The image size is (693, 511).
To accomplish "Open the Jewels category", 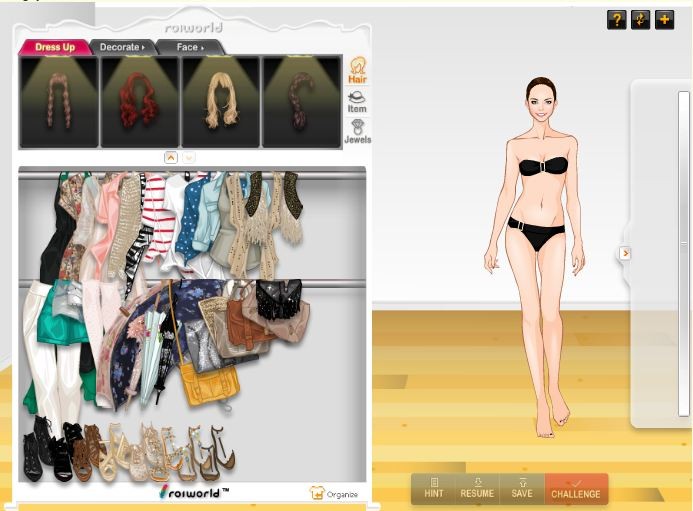I will pos(357,132).
